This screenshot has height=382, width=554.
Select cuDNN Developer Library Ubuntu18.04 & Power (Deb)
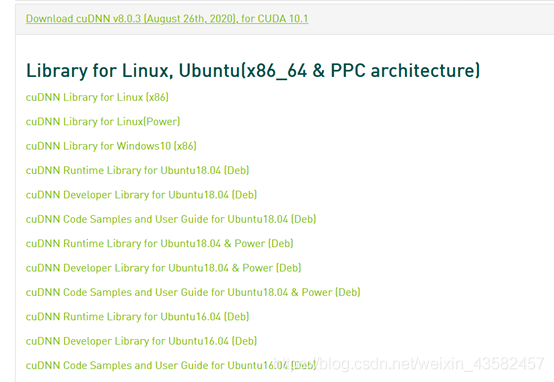pyautogui.click(x=164, y=268)
